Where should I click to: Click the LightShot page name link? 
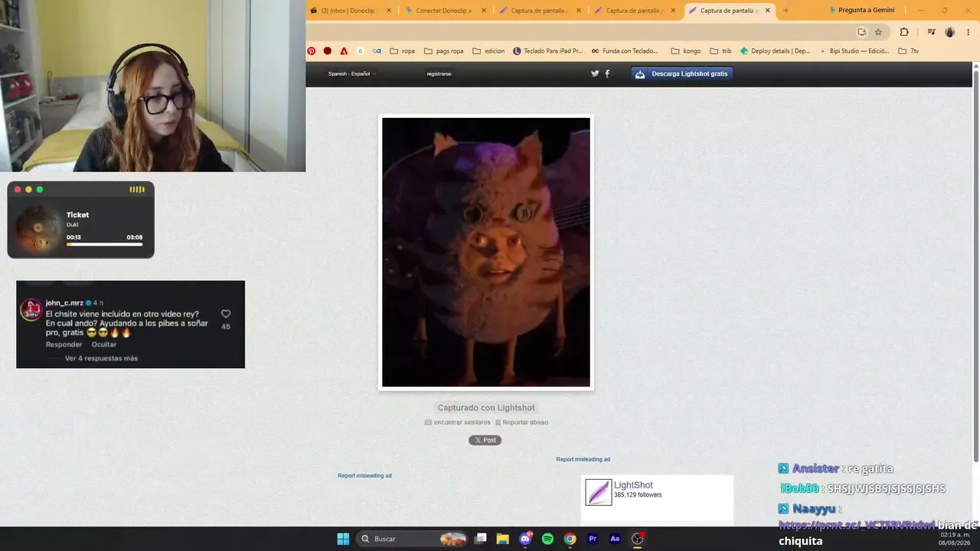pyautogui.click(x=633, y=485)
